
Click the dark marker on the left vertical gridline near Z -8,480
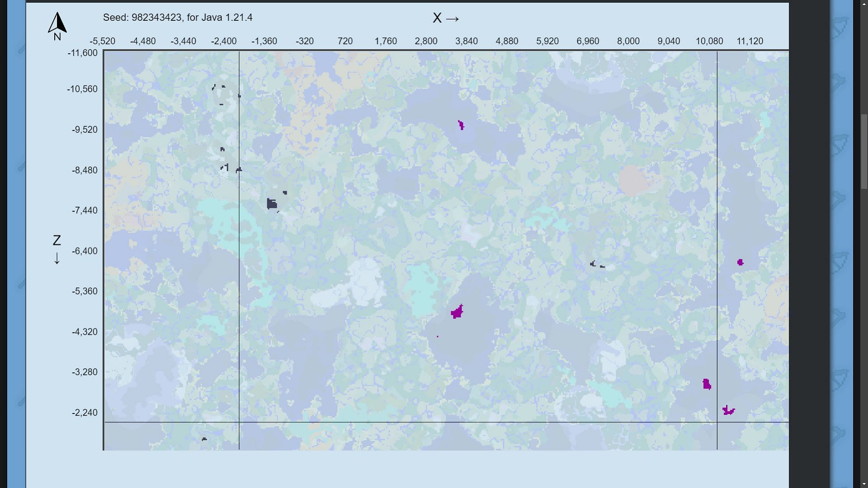click(239, 170)
